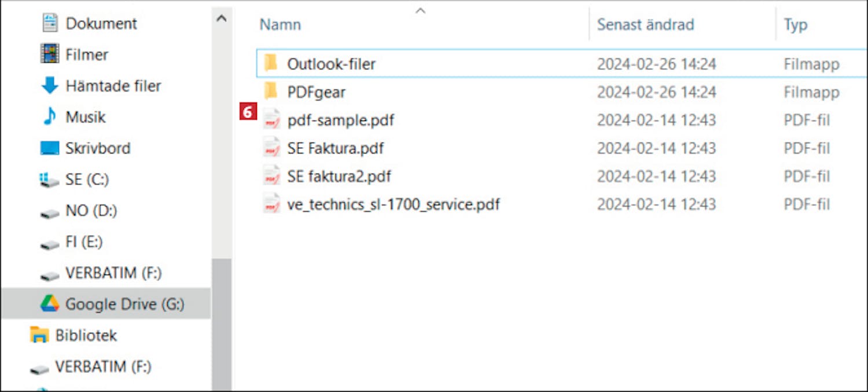Sort files by the Namn column header

(x=280, y=25)
